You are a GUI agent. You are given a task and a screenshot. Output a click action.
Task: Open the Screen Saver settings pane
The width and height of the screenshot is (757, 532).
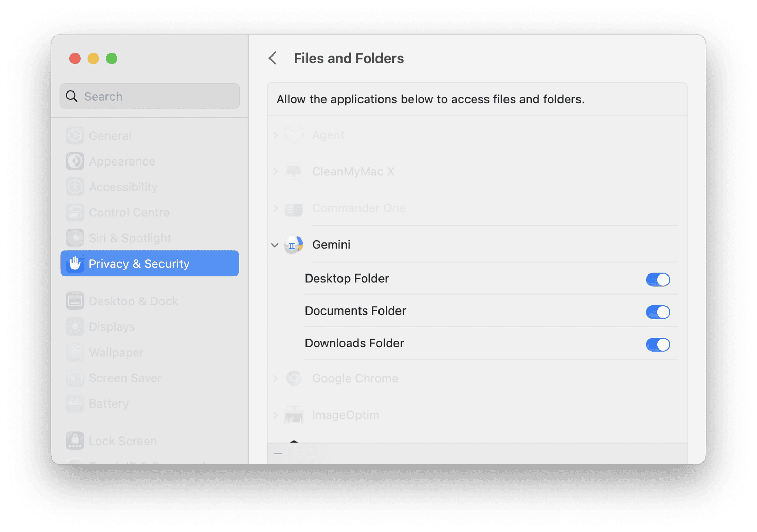(150, 378)
